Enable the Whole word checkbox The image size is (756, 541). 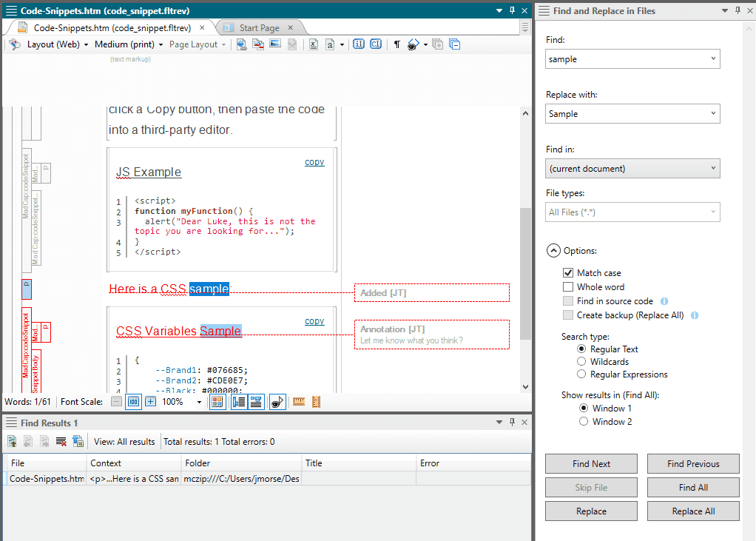568,287
